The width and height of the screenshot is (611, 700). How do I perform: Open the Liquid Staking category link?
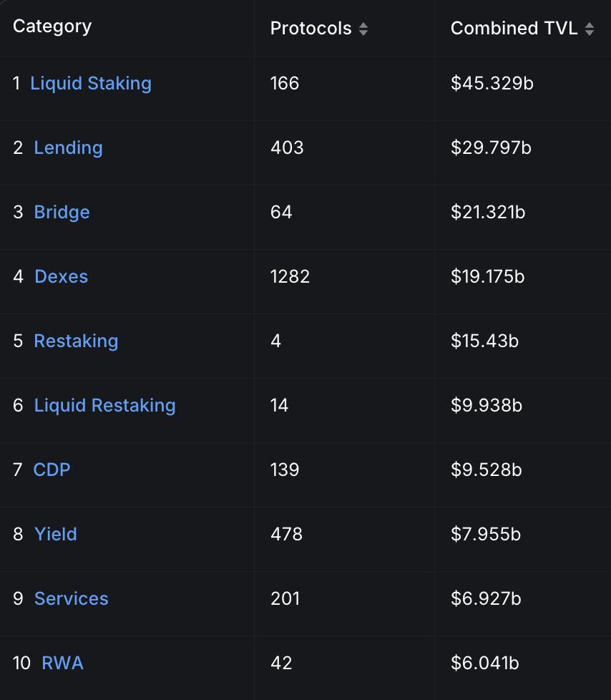(x=91, y=83)
